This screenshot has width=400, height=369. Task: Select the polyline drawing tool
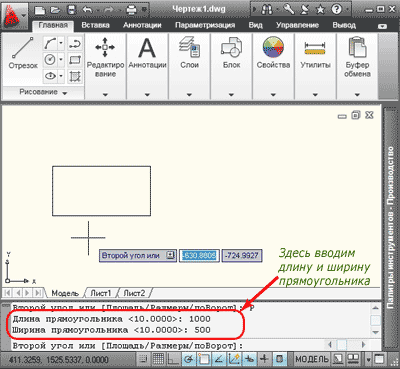click(75, 43)
